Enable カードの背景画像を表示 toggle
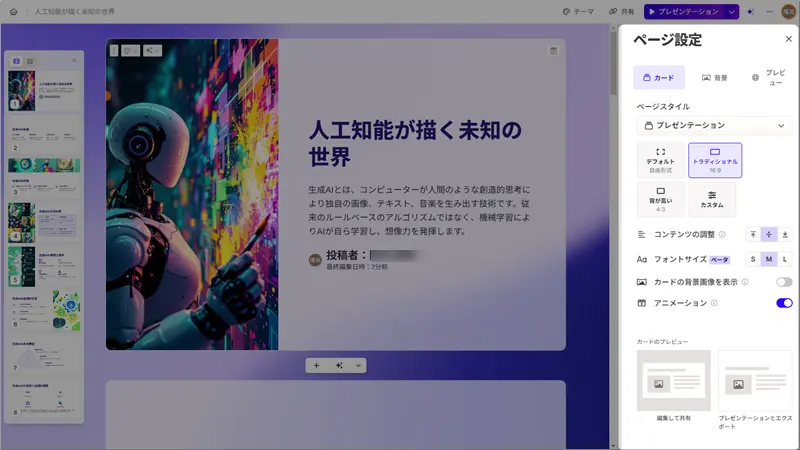Image resolution: width=800 pixels, height=450 pixels. [x=784, y=282]
